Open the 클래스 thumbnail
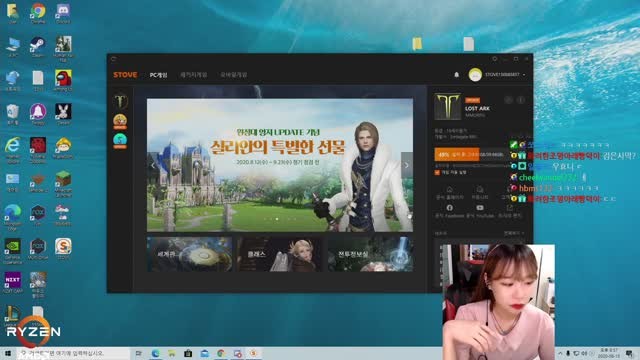Image resolution: width=640 pixels, height=360 pixels. click(x=279, y=254)
